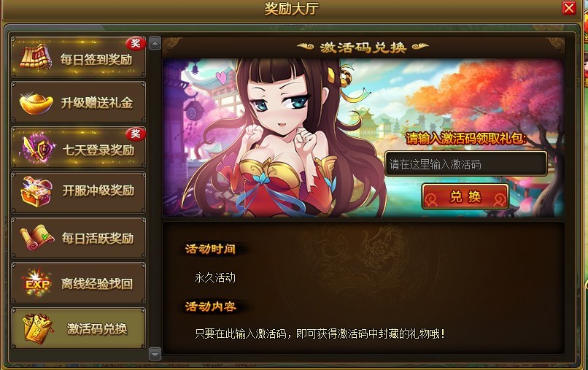
Task: Click the sidebar scroll down arrow
Action: click(155, 353)
